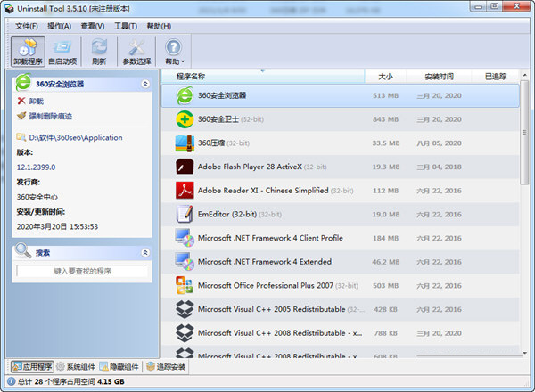Viewport: 535px width, 392px height.
Task: Select the 360安全卫士 program icon
Action: pyautogui.click(x=185, y=118)
